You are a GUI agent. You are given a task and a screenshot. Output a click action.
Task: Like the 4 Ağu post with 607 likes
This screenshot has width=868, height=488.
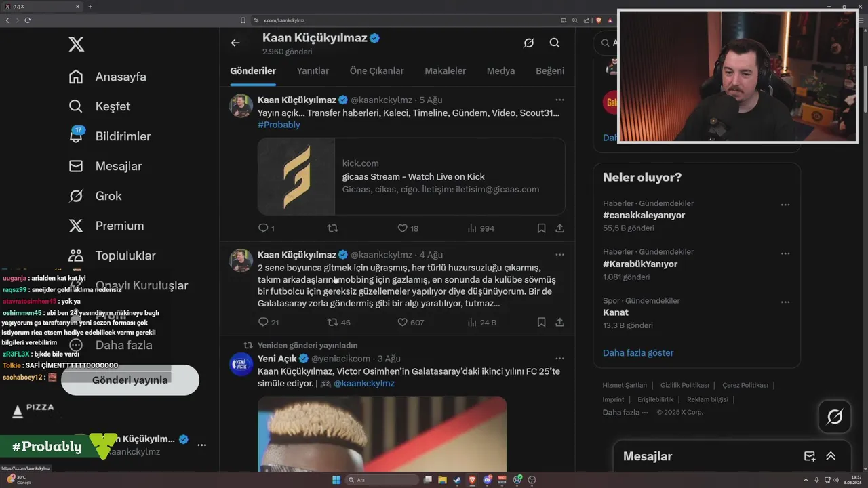[x=410, y=322]
